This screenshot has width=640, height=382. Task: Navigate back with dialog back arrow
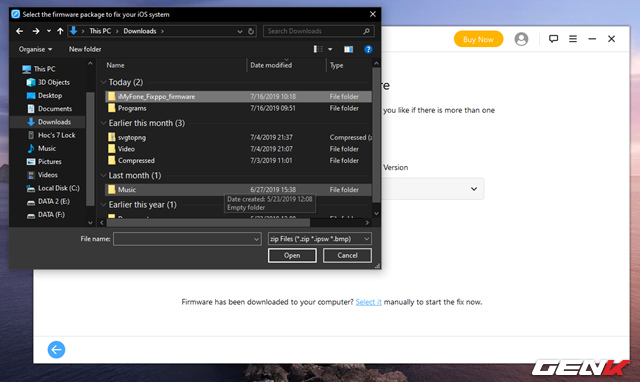20,31
